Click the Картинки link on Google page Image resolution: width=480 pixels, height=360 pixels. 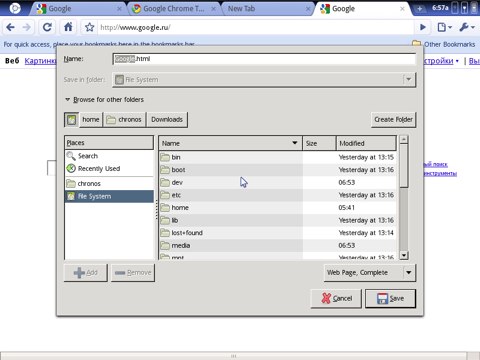(x=41, y=61)
